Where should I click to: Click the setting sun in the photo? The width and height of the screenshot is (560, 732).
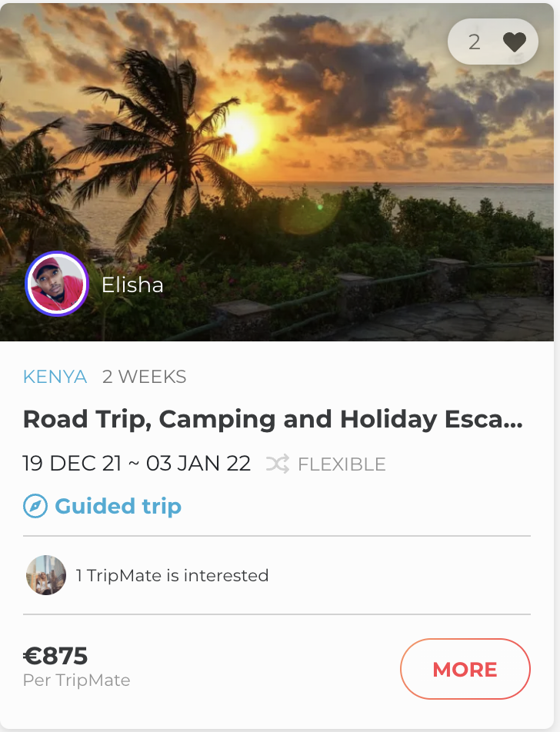pos(241,132)
